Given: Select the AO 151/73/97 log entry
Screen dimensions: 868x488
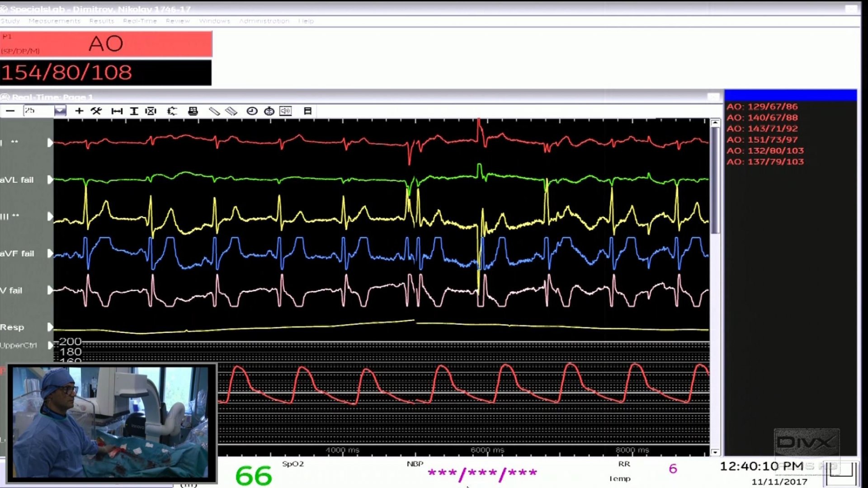Looking at the screenshot, I should pos(762,140).
